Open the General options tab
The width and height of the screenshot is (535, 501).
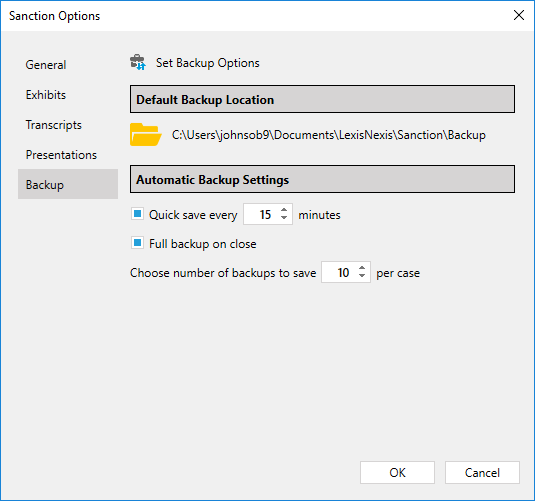pos(46,65)
